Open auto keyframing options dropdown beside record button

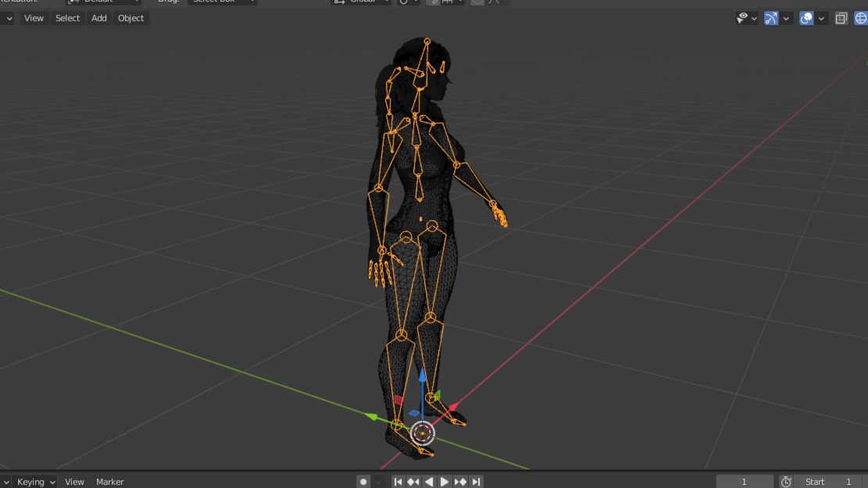point(378,482)
